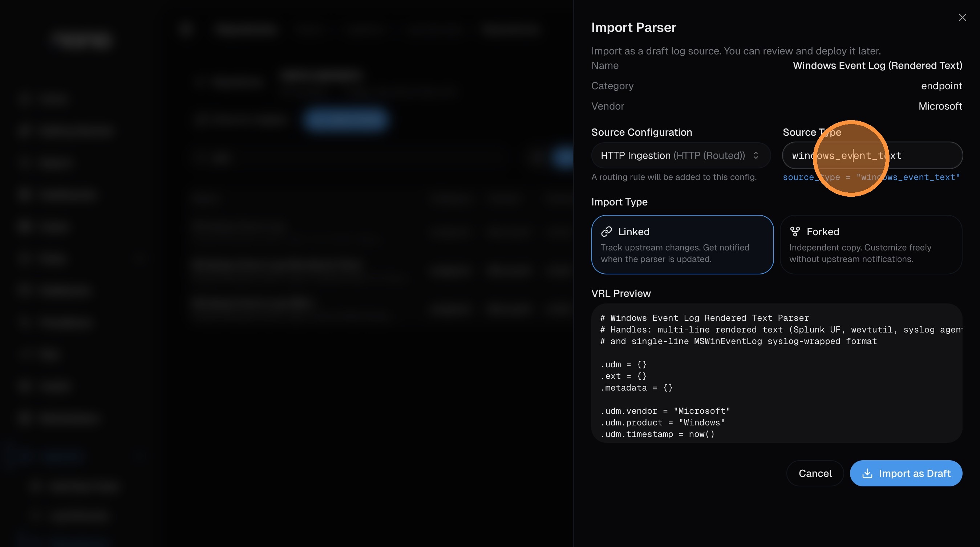Image resolution: width=980 pixels, height=547 pixels.
Task: Click the chevron on the HTTP Ingestion selector
Action: click(756, 155)
